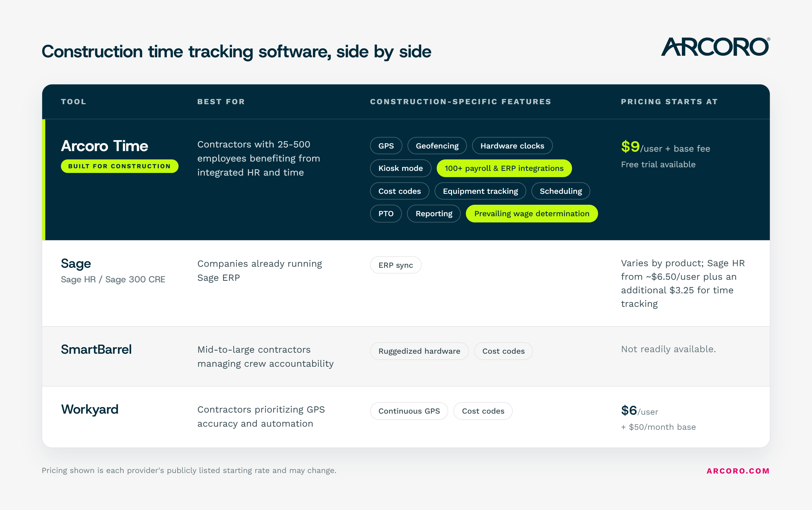
Task: Select the BEST FOR column header
Action: coord(221,102)
